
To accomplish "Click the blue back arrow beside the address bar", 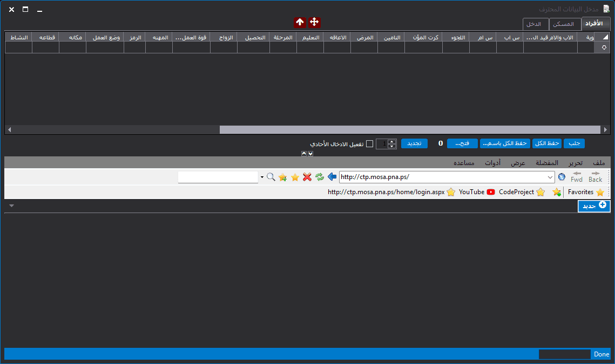I will click(332, 177).
